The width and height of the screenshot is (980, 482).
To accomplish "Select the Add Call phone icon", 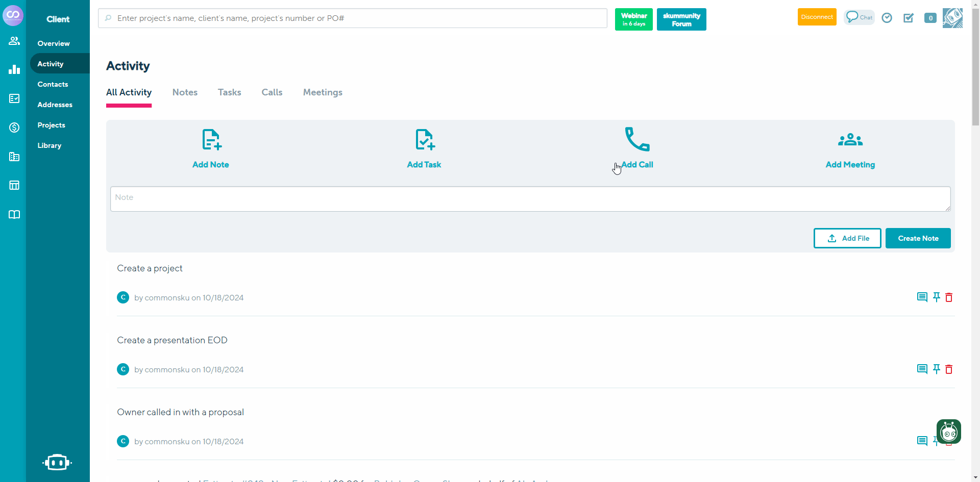I will coord(637,139).
